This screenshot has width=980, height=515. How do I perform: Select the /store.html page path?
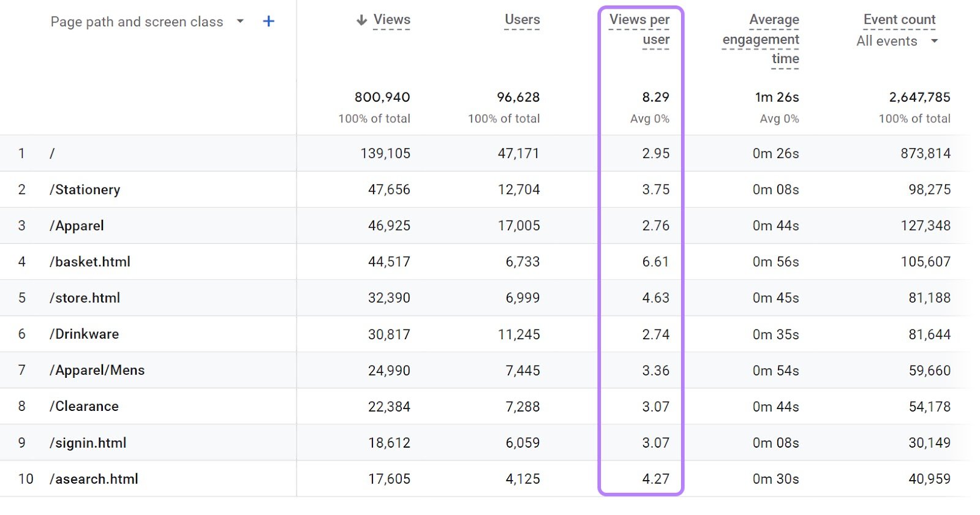85,298
